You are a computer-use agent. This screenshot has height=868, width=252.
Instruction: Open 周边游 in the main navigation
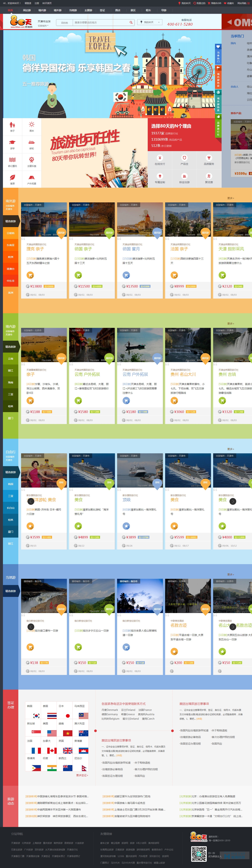click(x=27, y=10)
